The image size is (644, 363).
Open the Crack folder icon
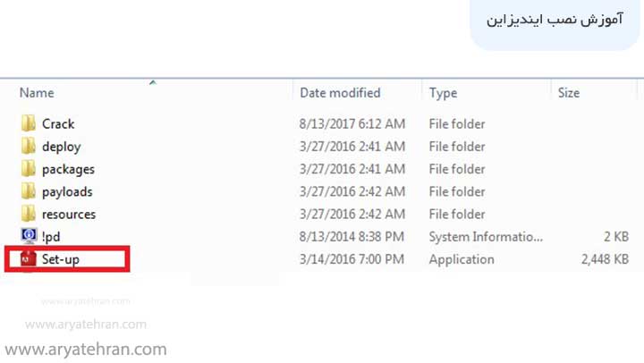coord(29,124)
